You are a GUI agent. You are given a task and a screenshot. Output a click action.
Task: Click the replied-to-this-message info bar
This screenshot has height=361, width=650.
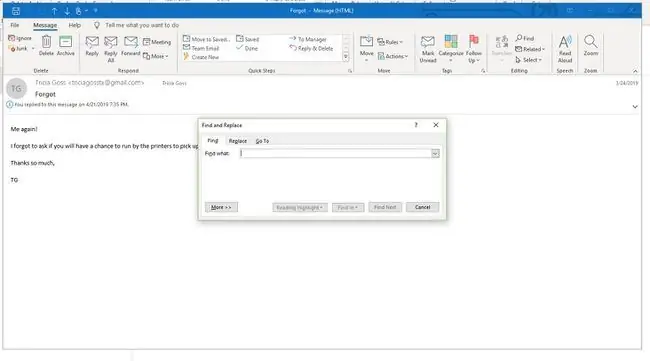(68, 104)
